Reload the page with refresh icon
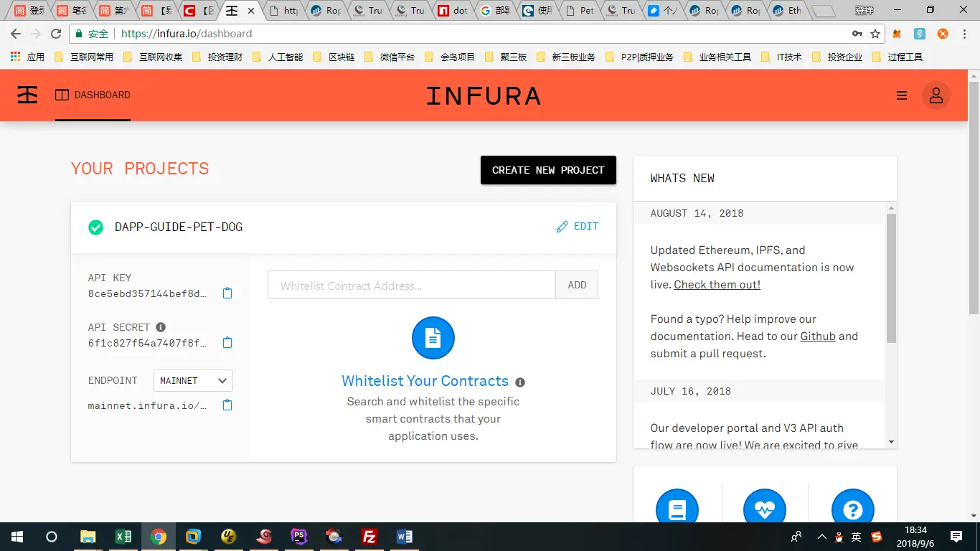980x551 pixels. coord(56,34)
